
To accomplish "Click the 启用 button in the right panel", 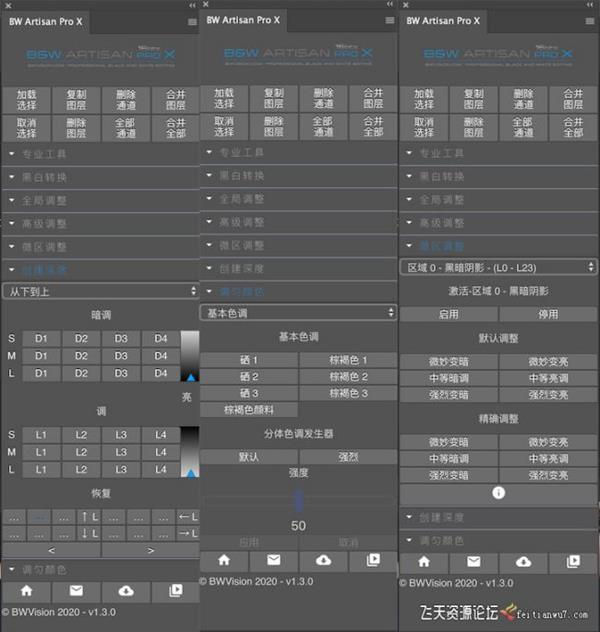I will coord(449,314).
